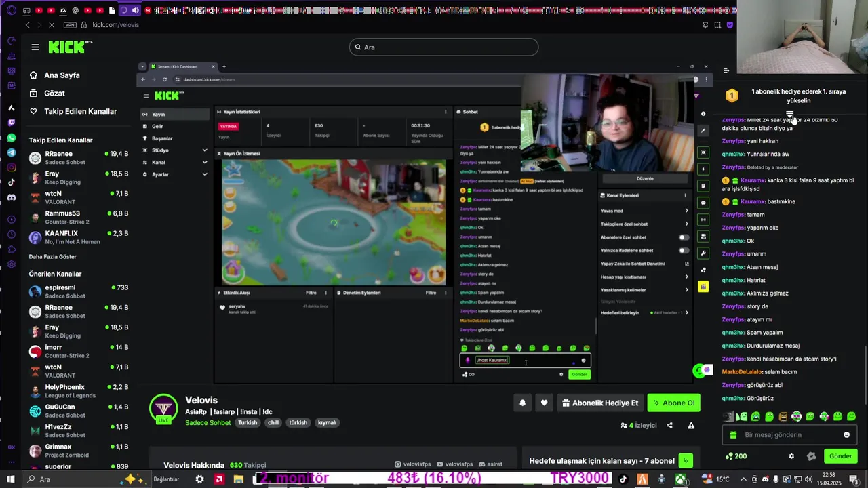
Task: Focus the Ara search field
Action: pyautogui.click(x=443, y=47)
